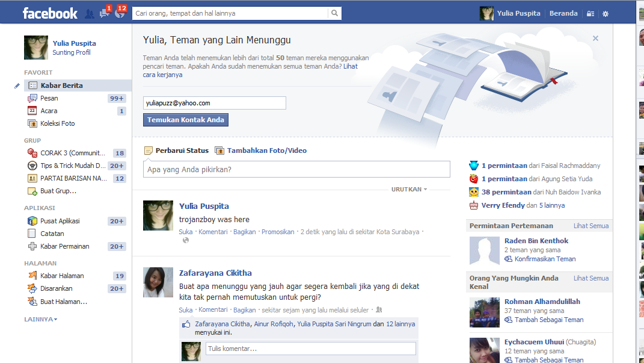Click Bagikan on Zafarayana Cikitha's post
The image size is (644, 363).
tap(244, 310)
